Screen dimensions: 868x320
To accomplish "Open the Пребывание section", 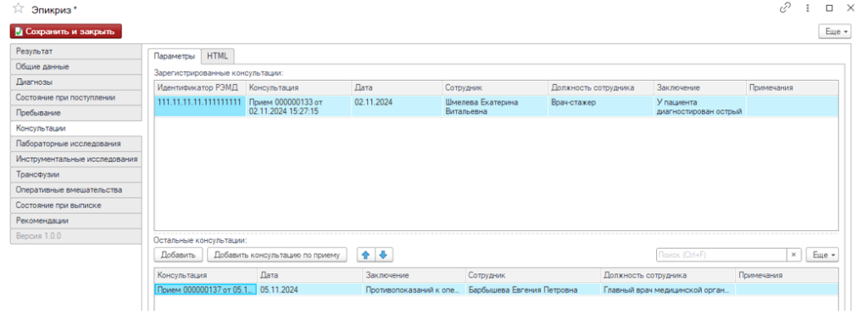I will coord(75,113).
